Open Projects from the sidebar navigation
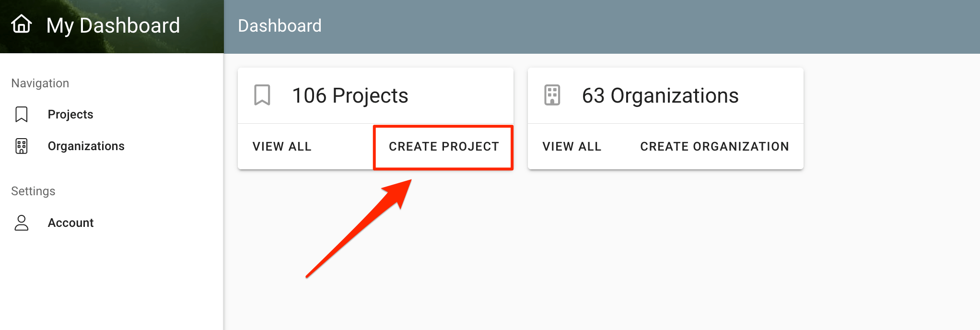The height and width of the screenshot is (330, 980). tap(70, 115)
